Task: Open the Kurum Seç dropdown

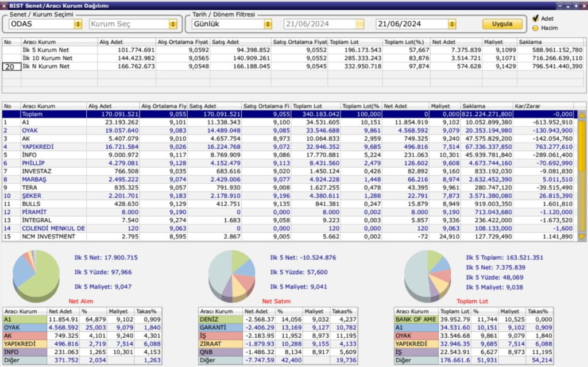Action: 172,24
